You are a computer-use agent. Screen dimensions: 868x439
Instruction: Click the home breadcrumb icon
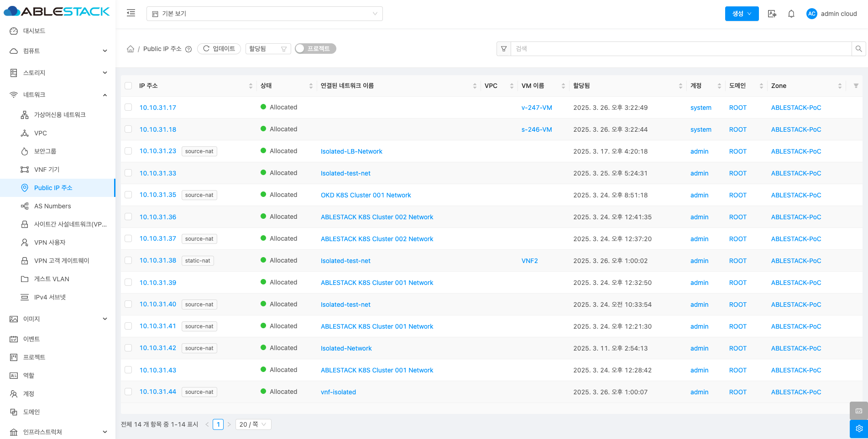131,49
